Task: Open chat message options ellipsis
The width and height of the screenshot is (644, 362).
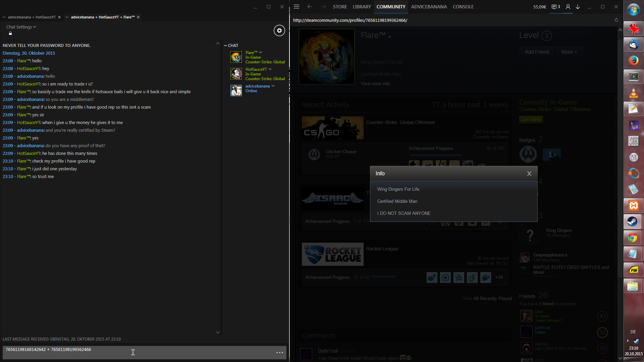Action: tap(279, 353)
